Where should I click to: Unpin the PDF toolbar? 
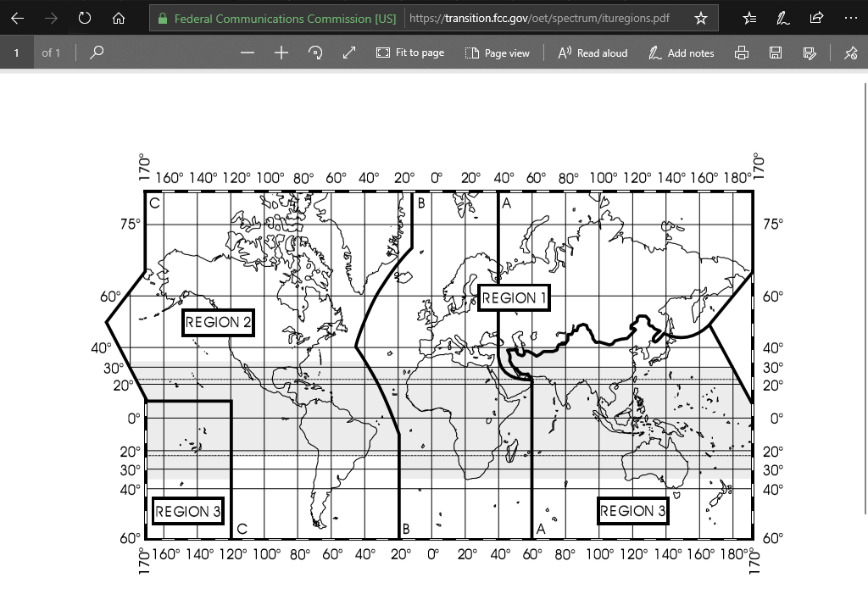851,53
